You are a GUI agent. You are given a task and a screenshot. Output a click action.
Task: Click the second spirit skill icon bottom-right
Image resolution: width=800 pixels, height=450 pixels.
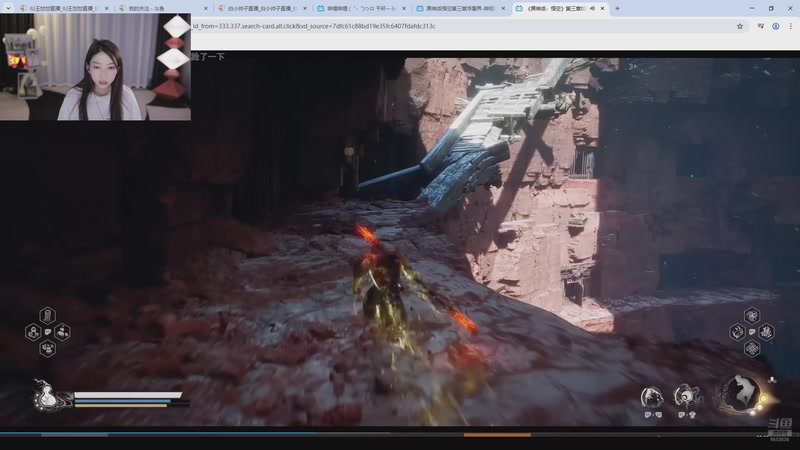(687, 396)
